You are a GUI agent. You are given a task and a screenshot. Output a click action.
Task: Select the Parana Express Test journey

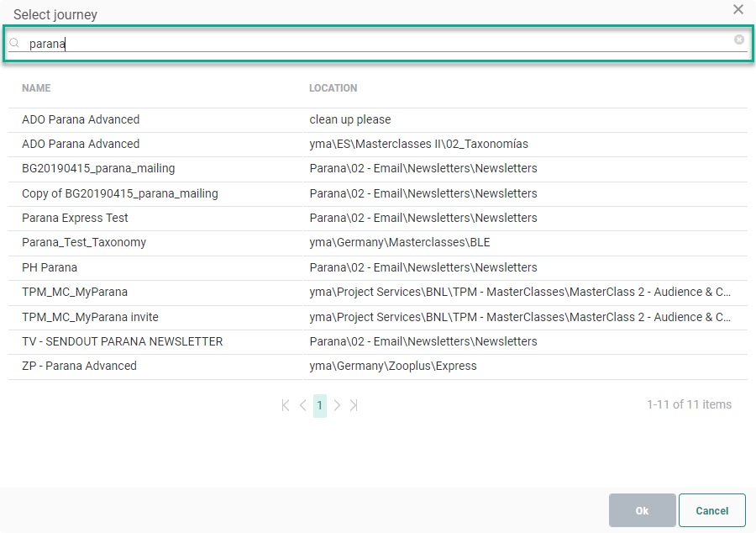75,218
